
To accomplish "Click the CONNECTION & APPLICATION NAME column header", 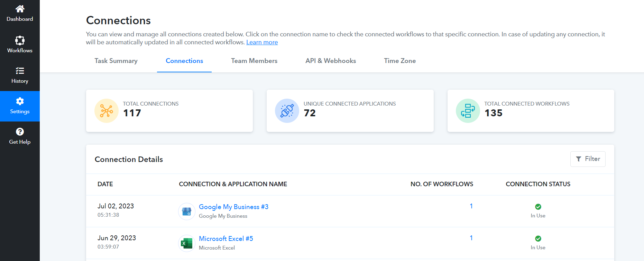I will 233,184.
